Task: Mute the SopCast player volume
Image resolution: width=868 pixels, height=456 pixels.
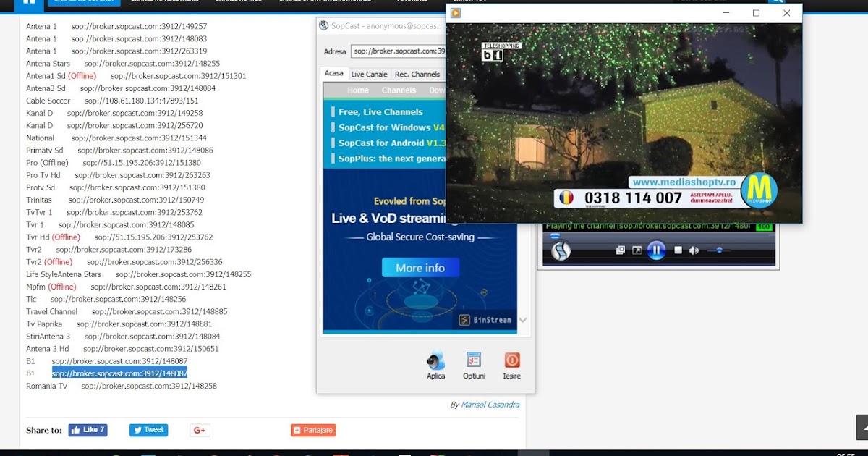Action: point(694,250)
